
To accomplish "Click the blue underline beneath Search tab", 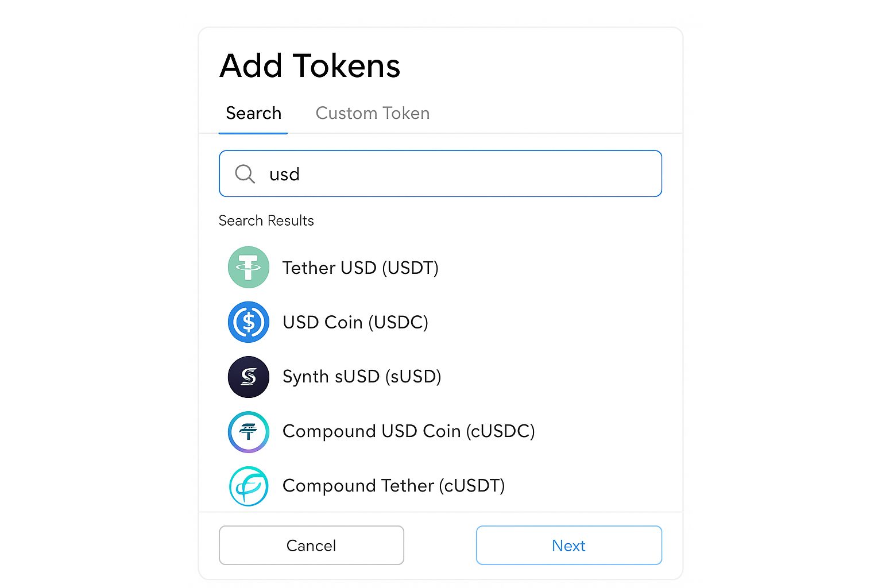I will pos(253,133).
